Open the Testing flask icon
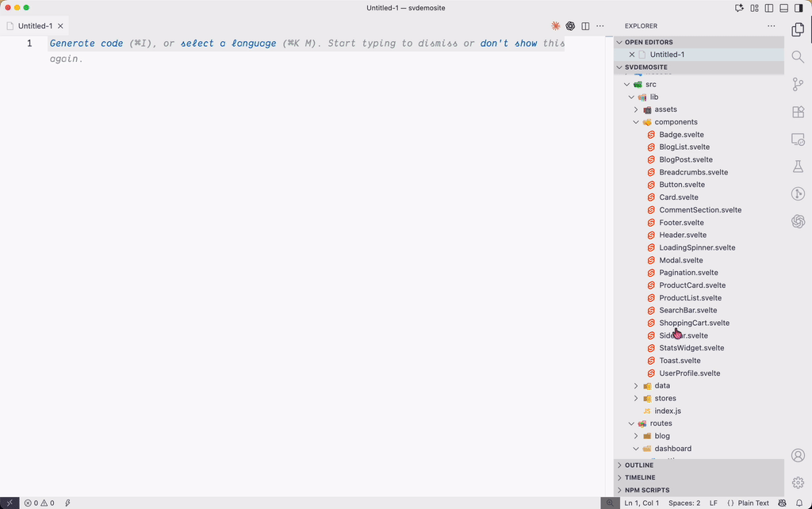Screen dimensions: 812x509 [x=798, y=166]
